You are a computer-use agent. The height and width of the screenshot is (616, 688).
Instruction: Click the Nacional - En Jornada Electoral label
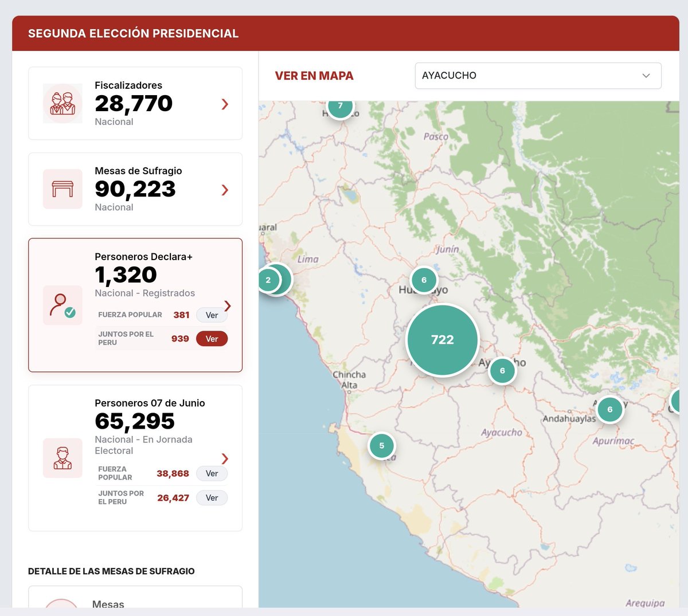(x=143, y=445)
